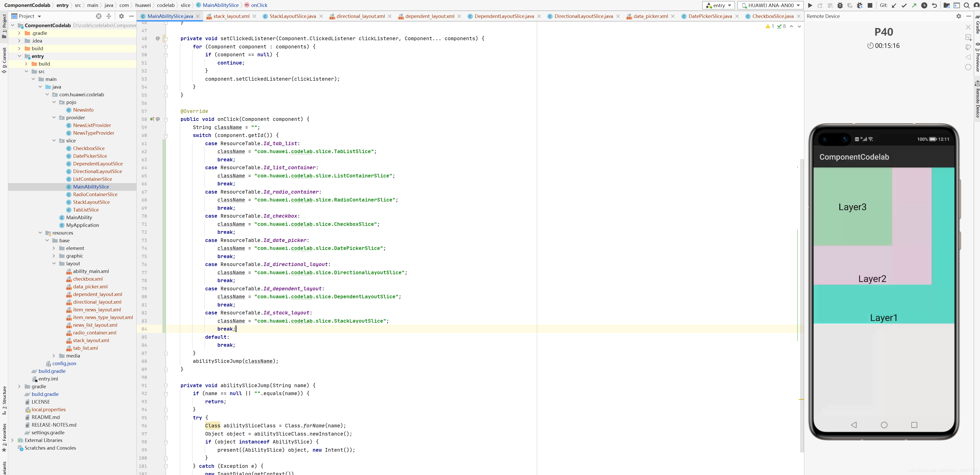Click the Debug bug icon in the toolbar
The height and width of the screenshot is (475, 980).
[x=840, y=5]
